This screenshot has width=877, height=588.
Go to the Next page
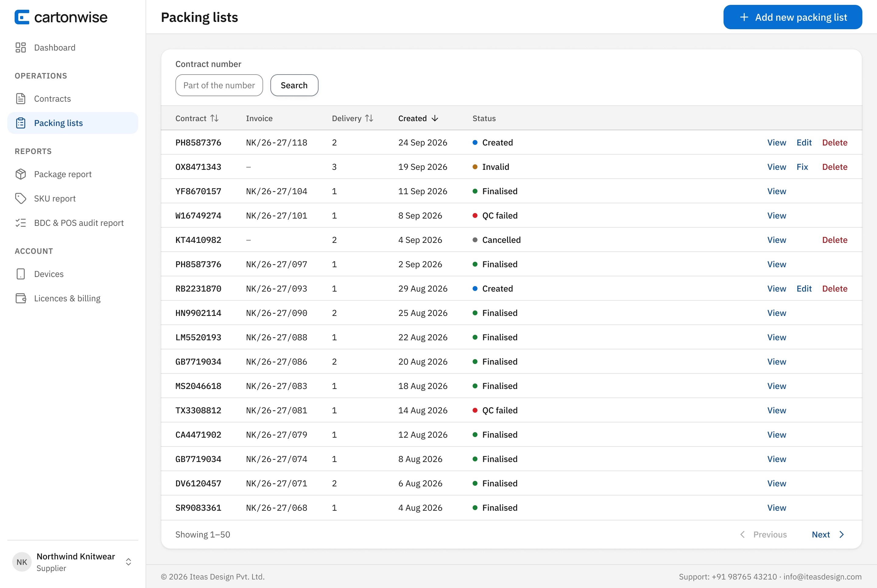pos(828,534)
